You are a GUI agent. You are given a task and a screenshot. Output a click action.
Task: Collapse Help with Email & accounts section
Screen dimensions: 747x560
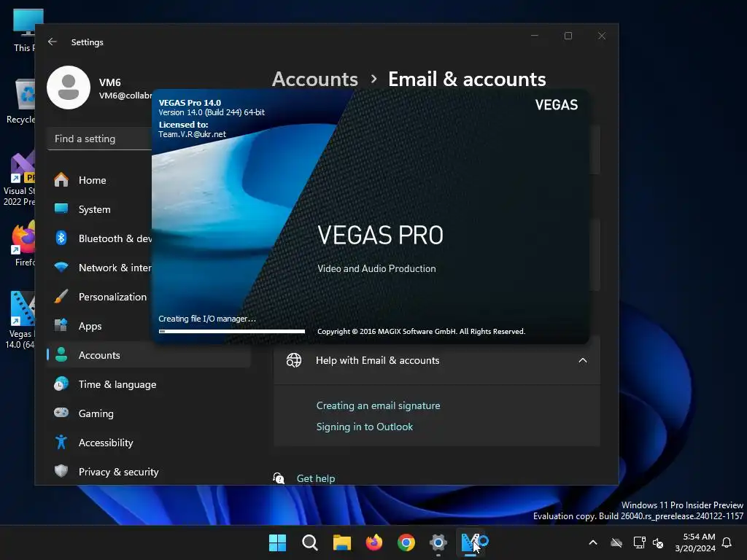(582, 360)
